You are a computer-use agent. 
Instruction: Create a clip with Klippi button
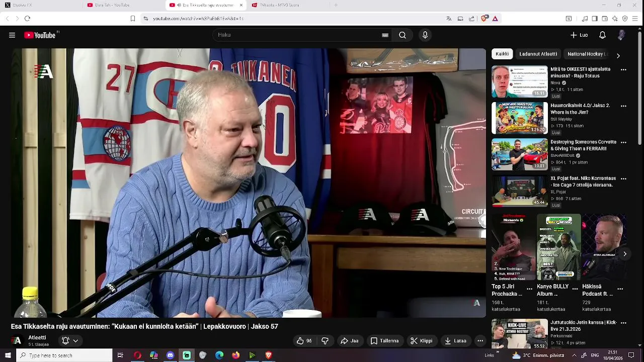422,341
